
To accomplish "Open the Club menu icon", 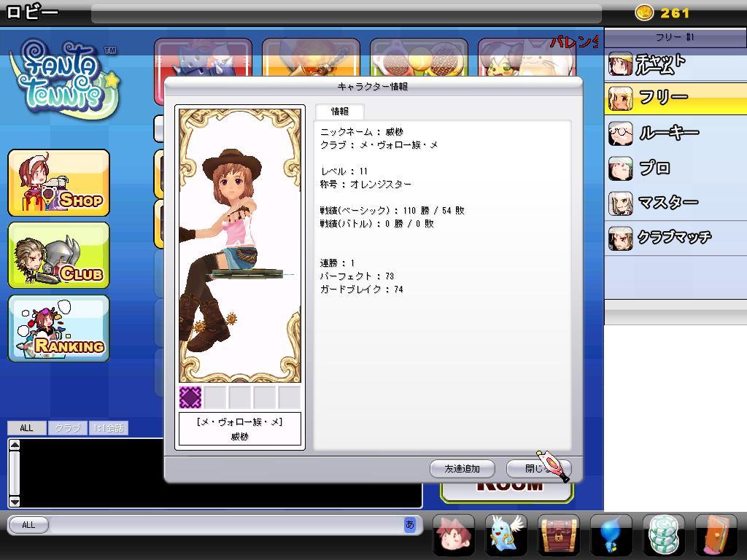I will pyautogui.click(x=58, y=255).
